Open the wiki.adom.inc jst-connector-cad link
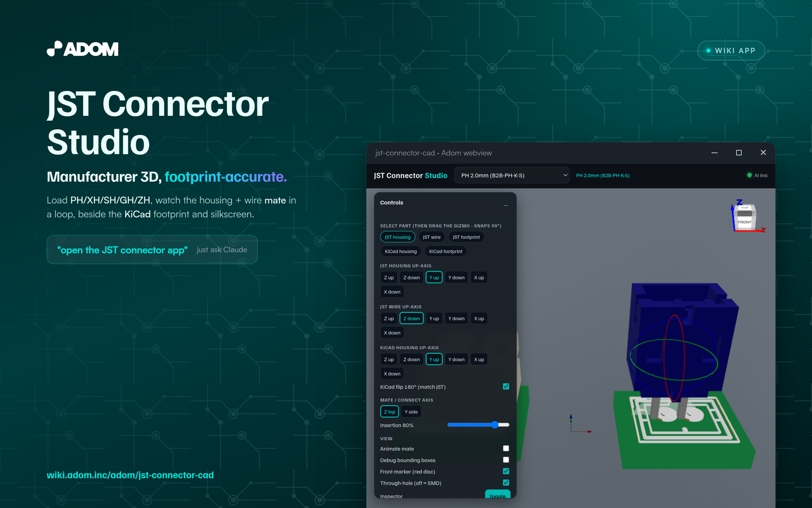The width and height of the screenshot is (812, 508). [x=130, y=475]
